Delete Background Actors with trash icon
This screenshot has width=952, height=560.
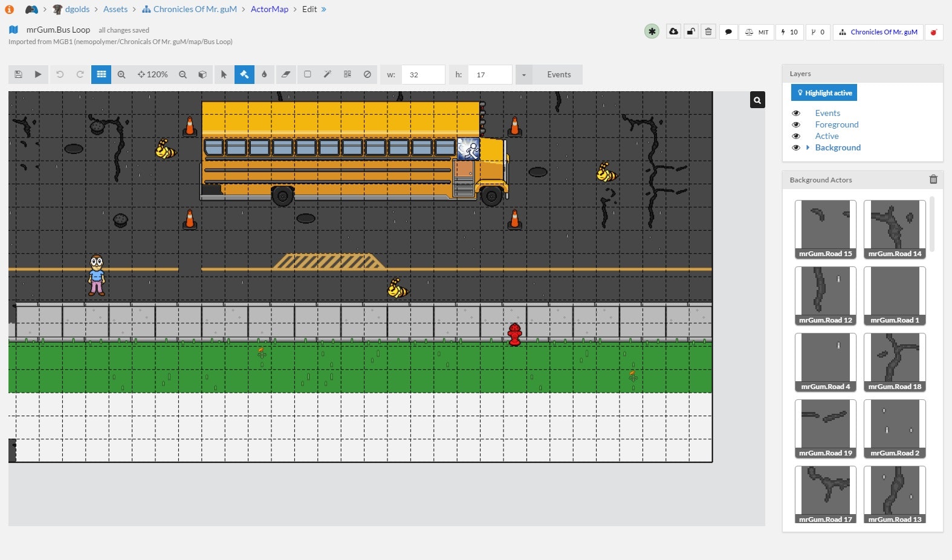point(933,179)
